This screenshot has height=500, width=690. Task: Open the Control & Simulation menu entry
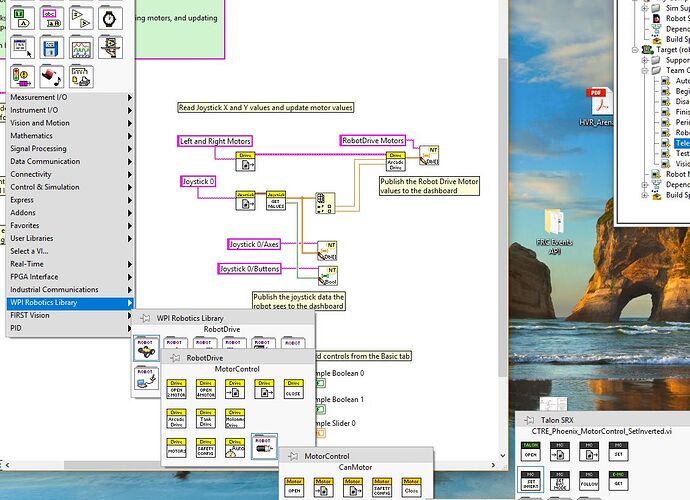[70, 187]
